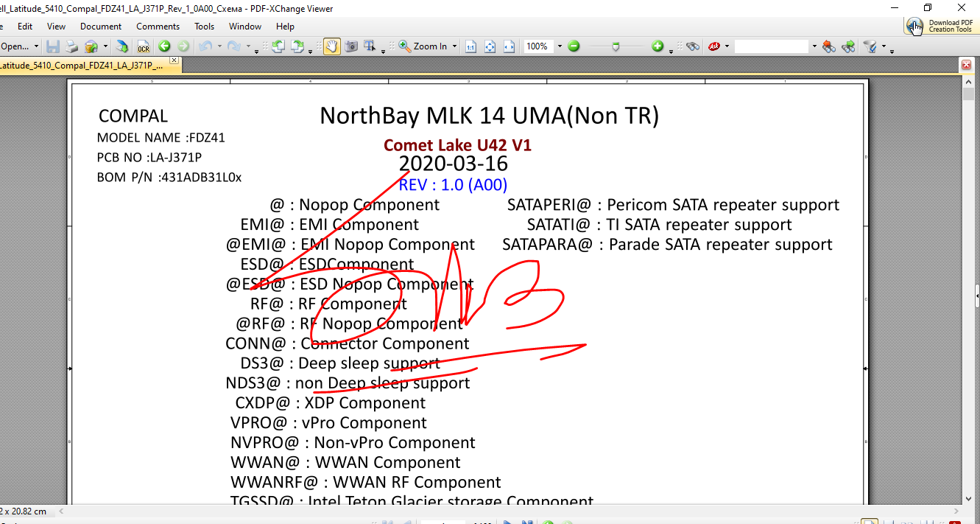Run OCR on the pages
Image resolution: width=980 pixels, height=524 pixels.
(x=144, y=46)
